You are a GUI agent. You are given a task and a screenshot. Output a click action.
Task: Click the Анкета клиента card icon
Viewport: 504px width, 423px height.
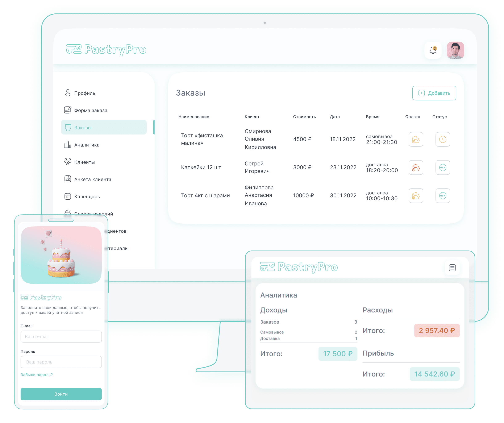pyautogui.click(x=68, y=179)
